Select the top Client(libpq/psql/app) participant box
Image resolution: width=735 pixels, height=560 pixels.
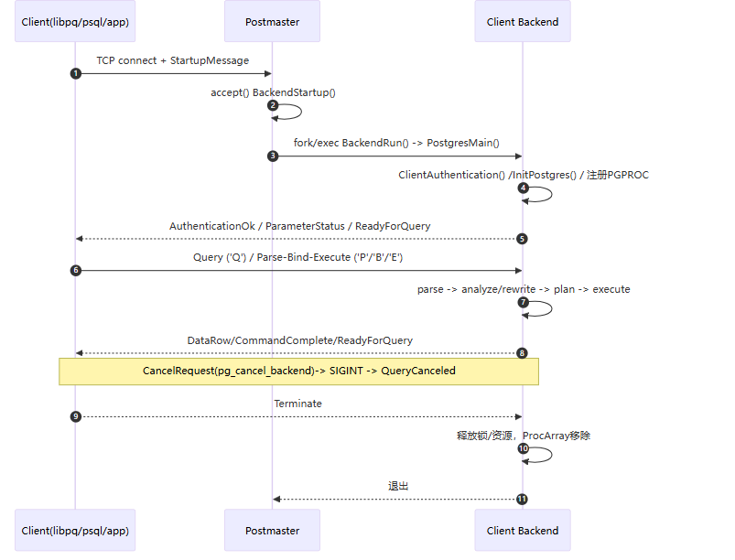pyautogui.click(x=75, y=22)
